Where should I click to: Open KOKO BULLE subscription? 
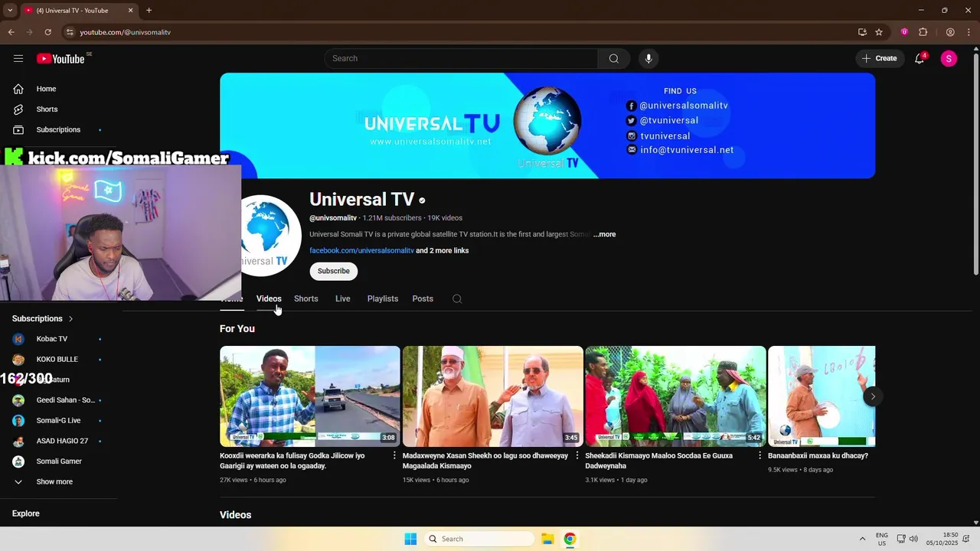click(58, 360)
